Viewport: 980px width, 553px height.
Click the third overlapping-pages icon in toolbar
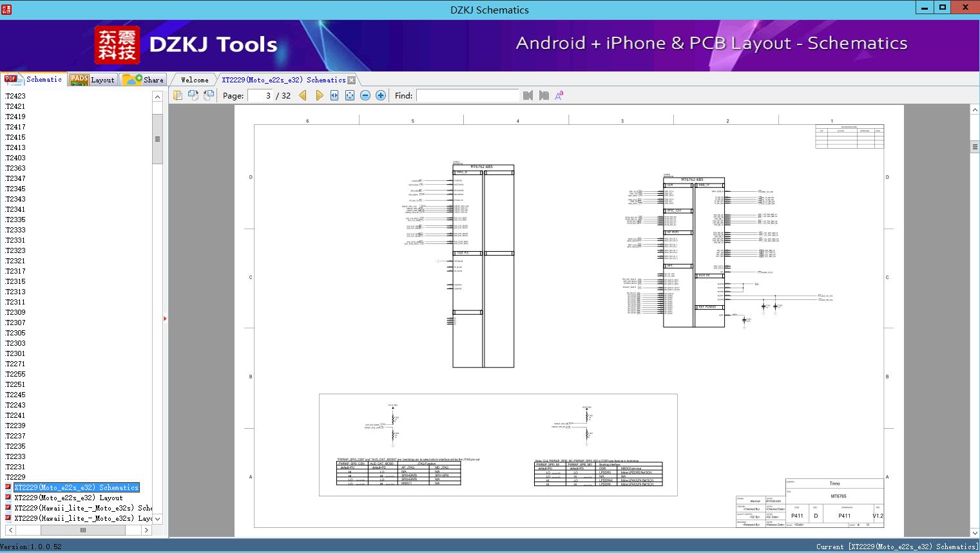(209, 95)
